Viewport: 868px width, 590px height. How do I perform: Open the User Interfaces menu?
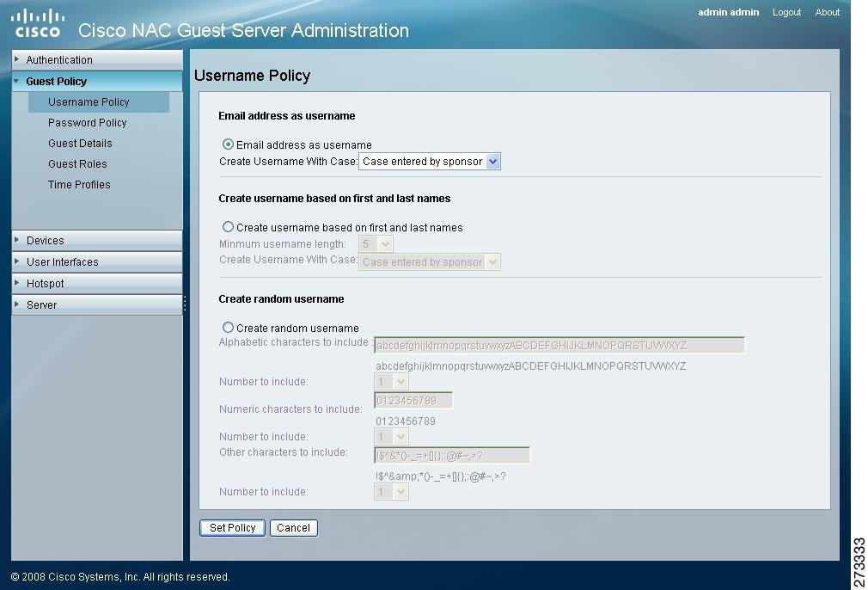click(x=97, y=262)
